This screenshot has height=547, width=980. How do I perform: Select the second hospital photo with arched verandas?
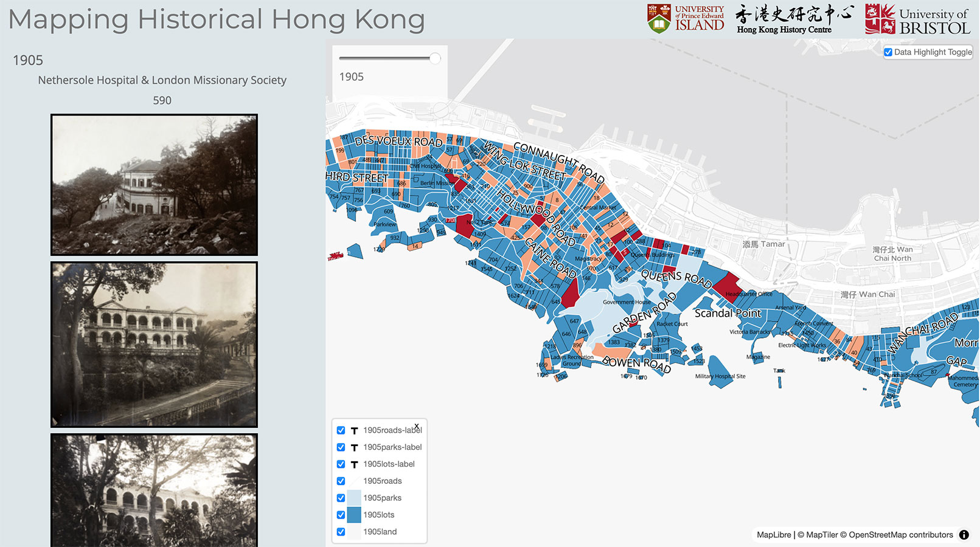click(154, 345)
